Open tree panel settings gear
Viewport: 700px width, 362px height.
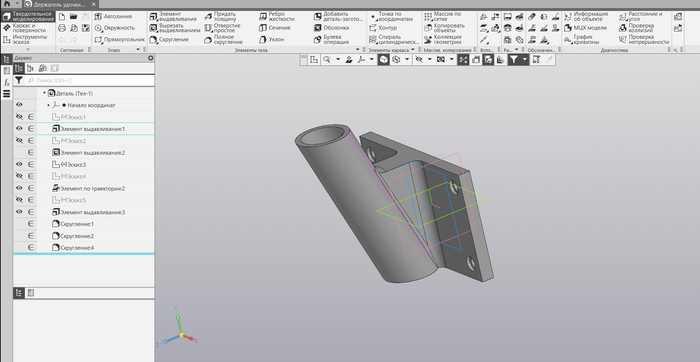150,58
